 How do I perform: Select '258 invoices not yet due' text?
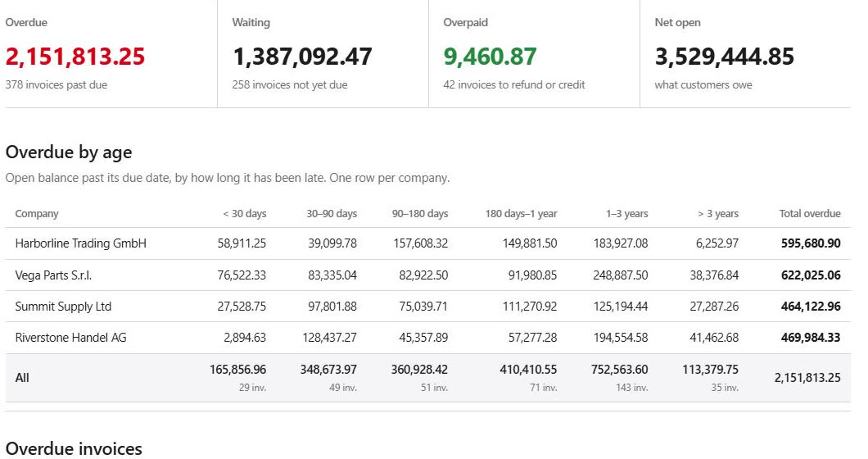(290, 84)
